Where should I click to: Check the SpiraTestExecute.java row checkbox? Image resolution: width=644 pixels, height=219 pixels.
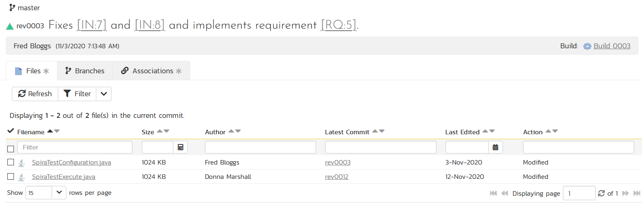(x=11, y=177)
